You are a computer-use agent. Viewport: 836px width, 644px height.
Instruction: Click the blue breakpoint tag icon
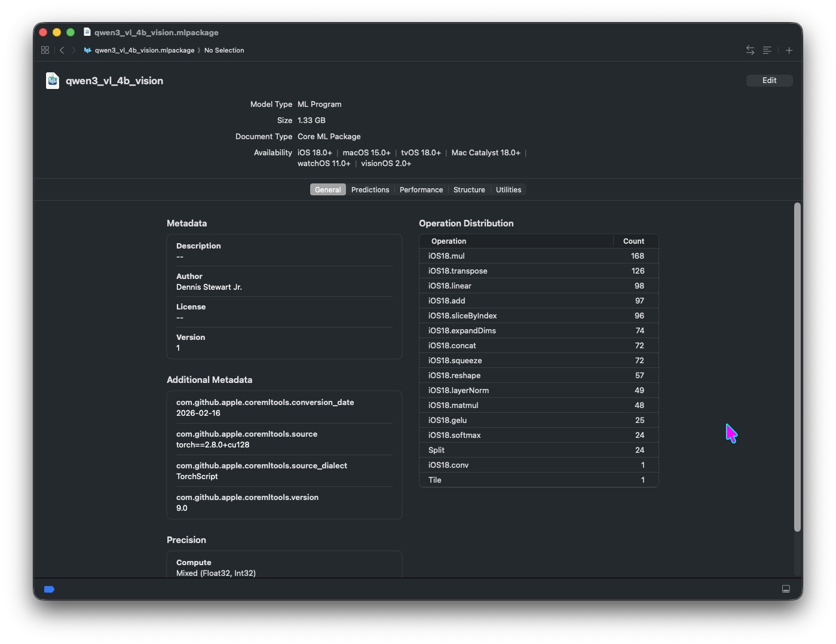50,589
